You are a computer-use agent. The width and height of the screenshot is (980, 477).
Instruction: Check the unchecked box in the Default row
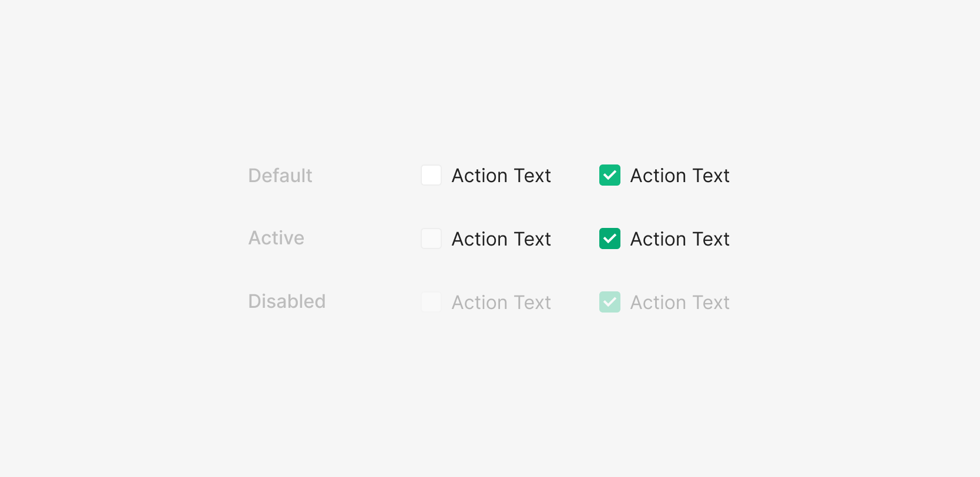pos(431,175)
